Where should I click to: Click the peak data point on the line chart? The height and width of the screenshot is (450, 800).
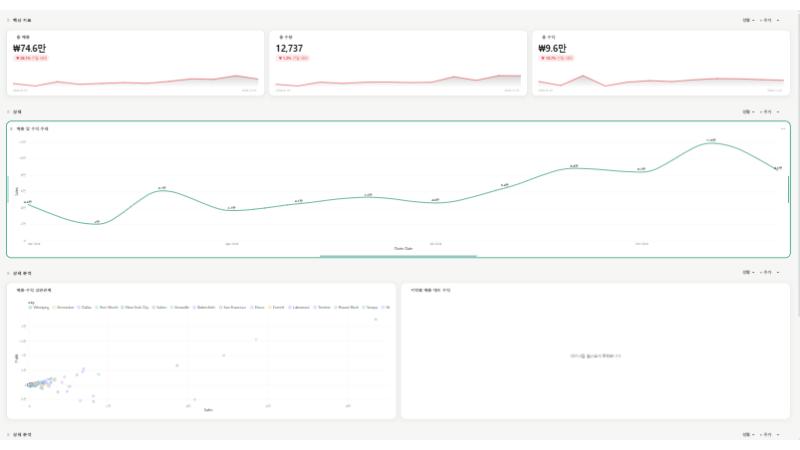coord(712,143)
